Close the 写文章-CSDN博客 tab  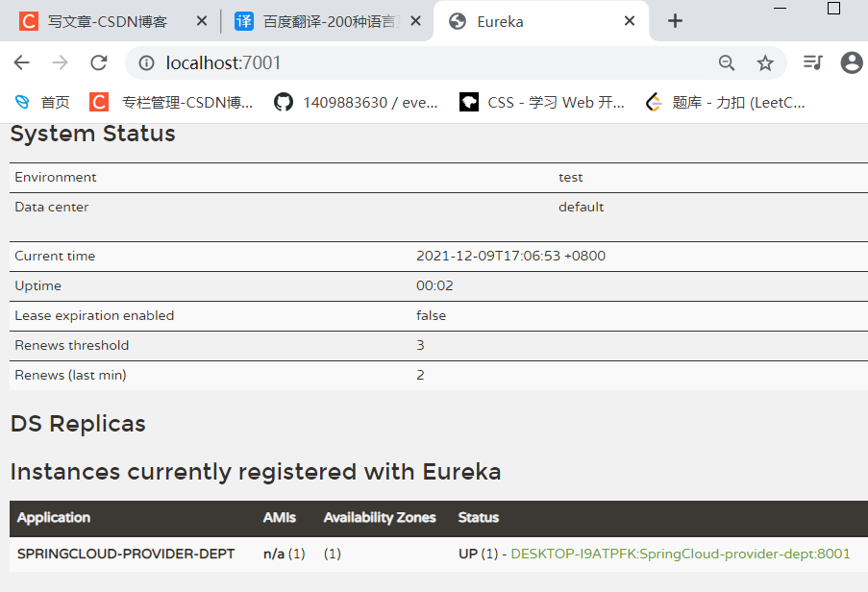click(x=202, y=21)
